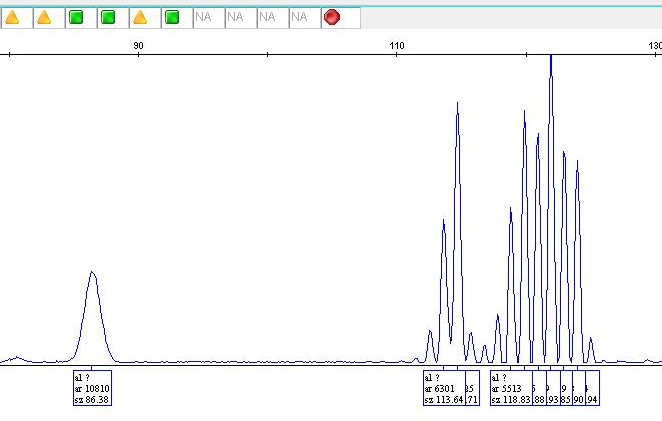Select the rightmost peak label ending in .94
The width and height of the screenshot is (662, 421).
coord(592,388)
